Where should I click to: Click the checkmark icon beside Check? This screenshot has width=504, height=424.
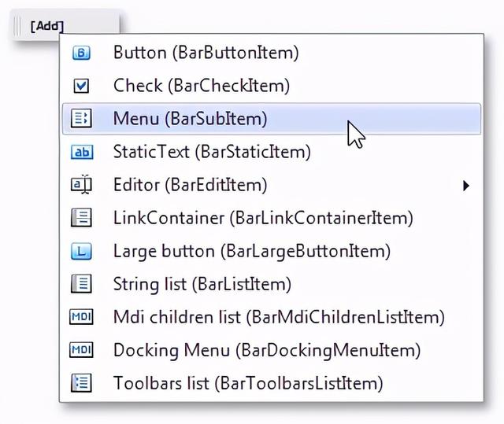pyautogui.click(x=81, y=86)
